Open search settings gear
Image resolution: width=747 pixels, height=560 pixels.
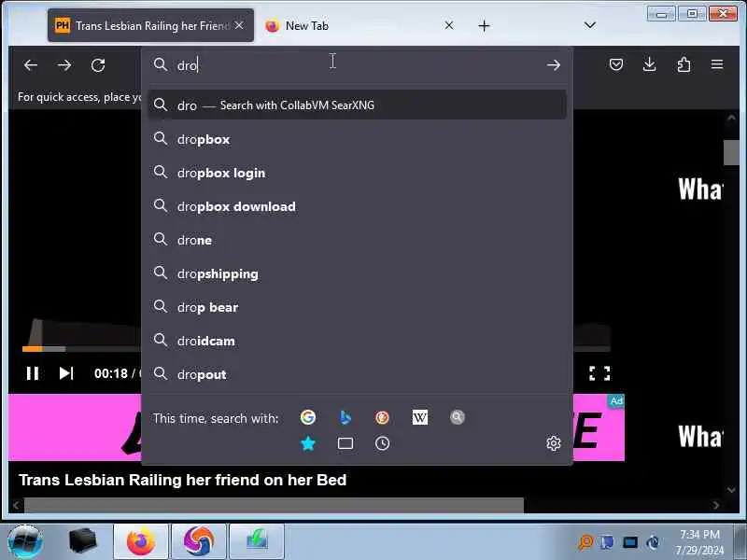553,443
